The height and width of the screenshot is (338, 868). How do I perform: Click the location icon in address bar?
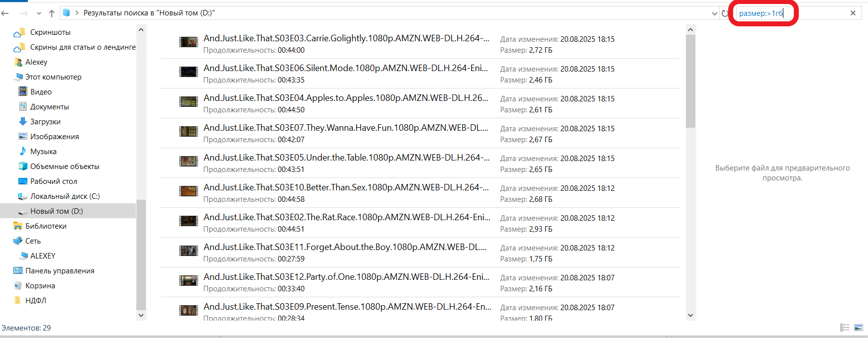[x=67, y=13]
